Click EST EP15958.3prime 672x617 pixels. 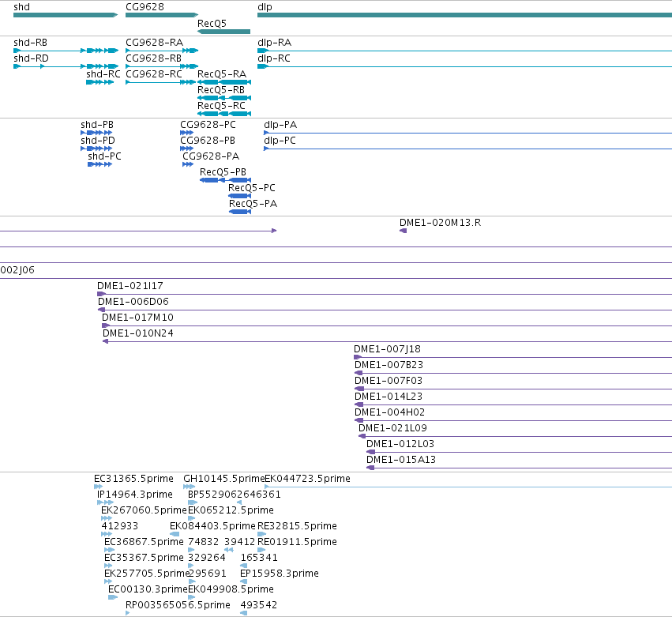pos(243,581)
